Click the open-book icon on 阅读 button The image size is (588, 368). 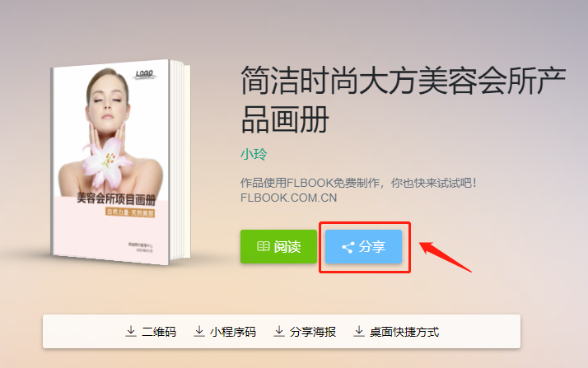point(264,246)
